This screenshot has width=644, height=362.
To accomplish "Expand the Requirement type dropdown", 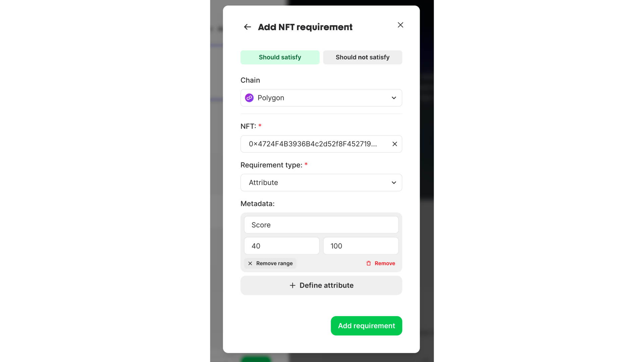I will [x=322, y=183].
